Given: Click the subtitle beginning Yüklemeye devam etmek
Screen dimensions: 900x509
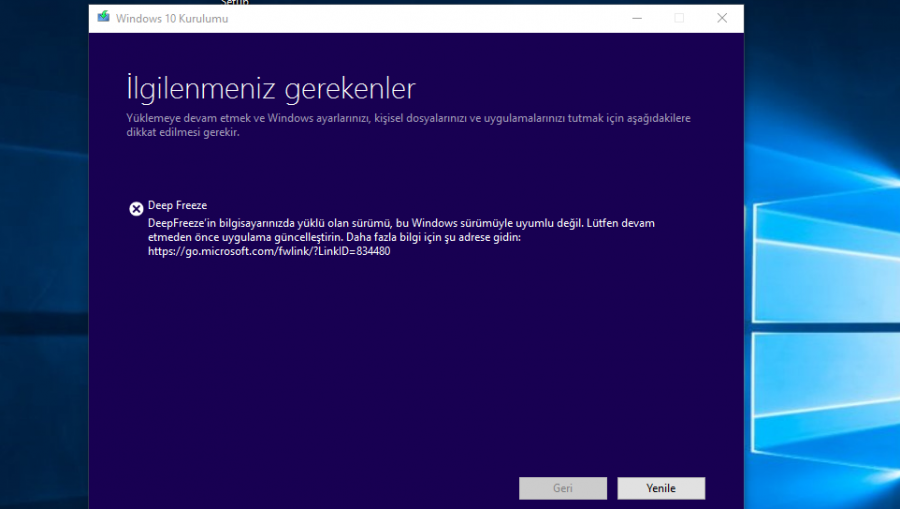Looking at the screenshot, I should [408, 125].
